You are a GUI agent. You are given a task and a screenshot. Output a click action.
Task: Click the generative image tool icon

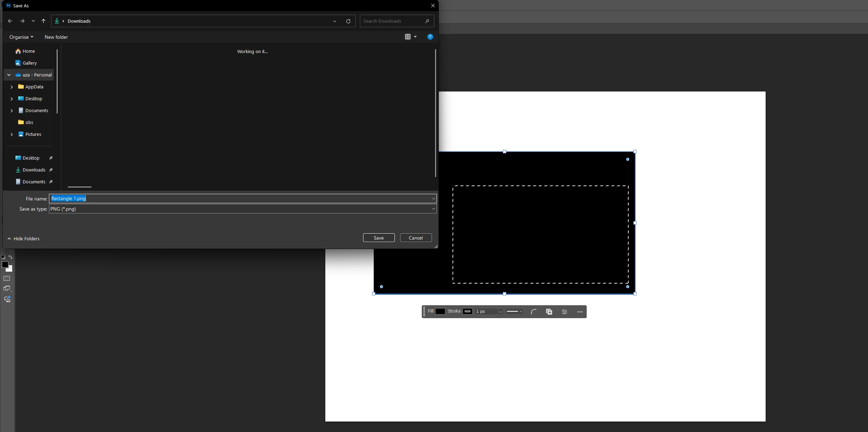pos(7,299)
